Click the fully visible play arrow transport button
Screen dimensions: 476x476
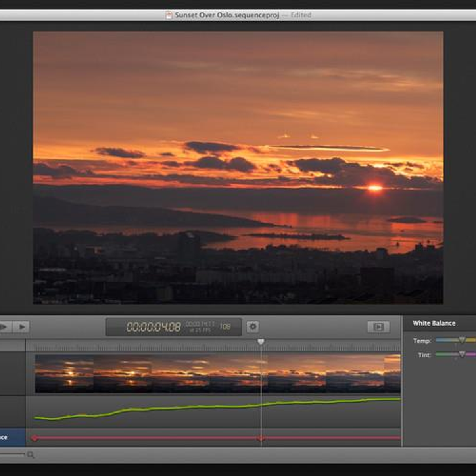22,327
